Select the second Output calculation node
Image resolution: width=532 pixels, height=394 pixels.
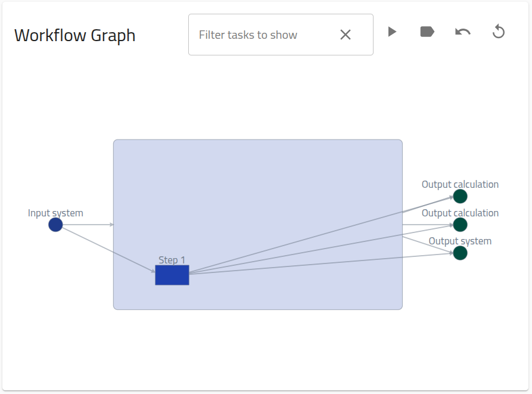coord(460,225)
